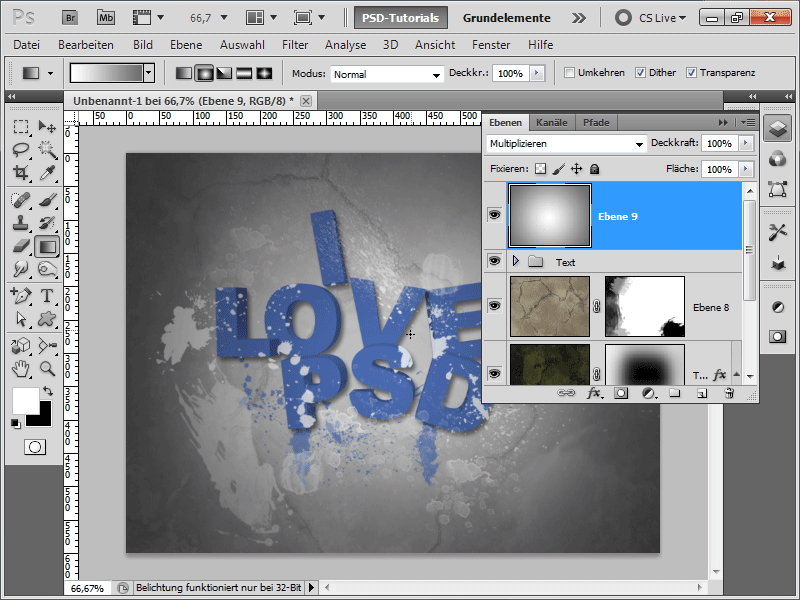Select the Eraser tool

(21, 246)
